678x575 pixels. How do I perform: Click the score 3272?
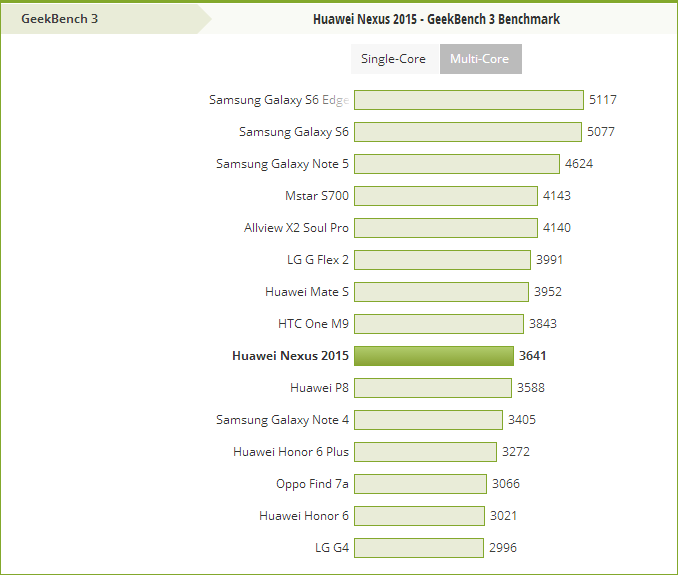click(516, 452)
